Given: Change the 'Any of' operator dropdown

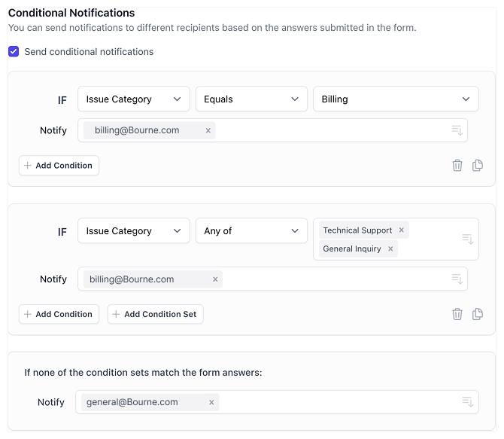Looking at the screenshot, I should (x=251, y=231).
